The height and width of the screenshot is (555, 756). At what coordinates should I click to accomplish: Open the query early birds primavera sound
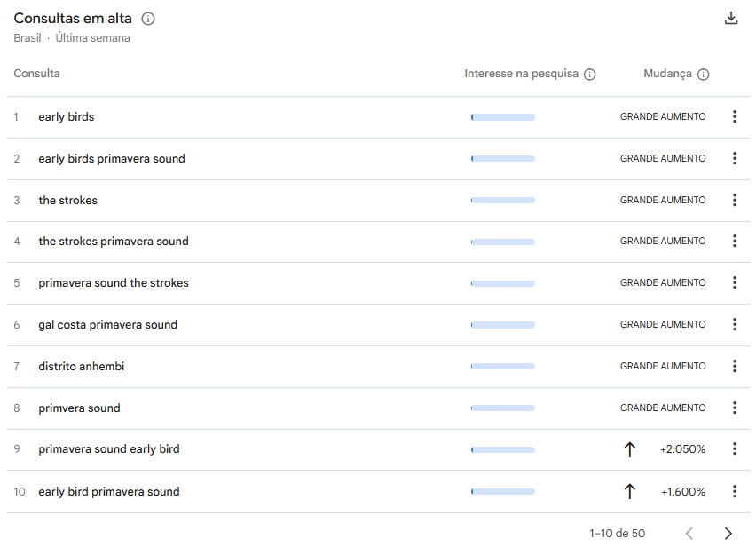point(112,159)
